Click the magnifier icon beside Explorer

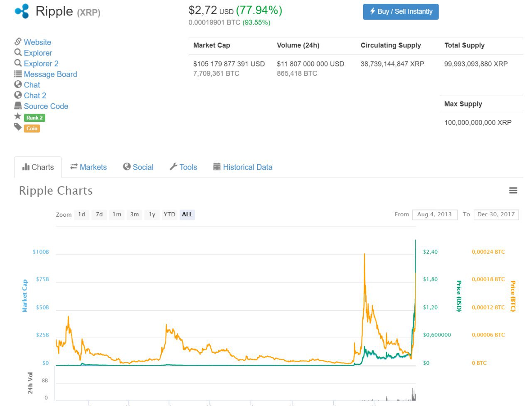tap(18, 52)
